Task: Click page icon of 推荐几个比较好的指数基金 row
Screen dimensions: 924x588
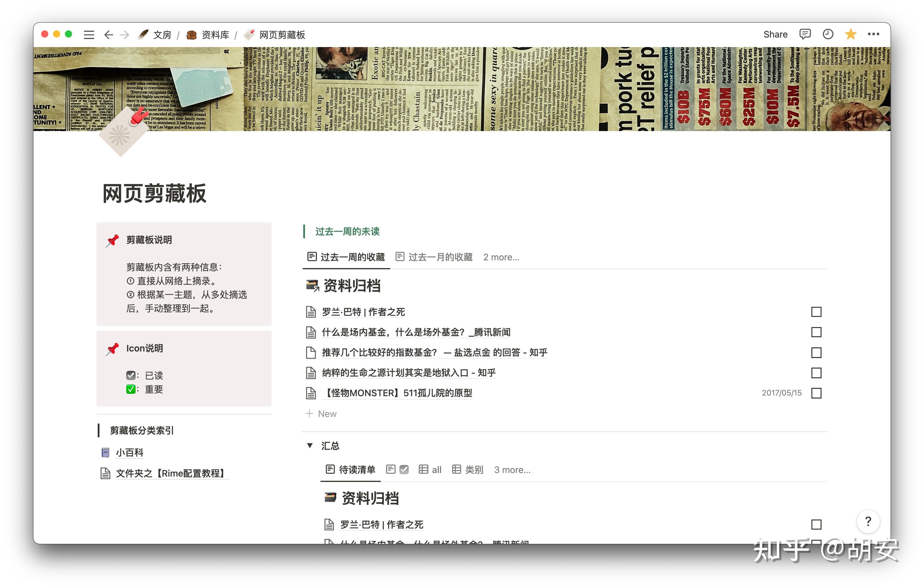Action: coord(310,353)
